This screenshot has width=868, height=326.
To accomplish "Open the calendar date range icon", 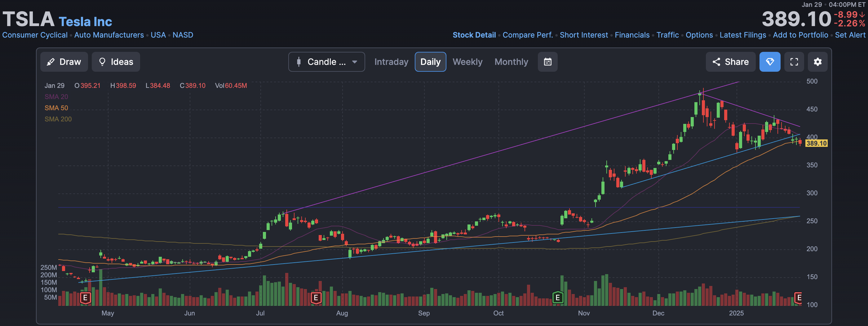I will pos(547,62).
